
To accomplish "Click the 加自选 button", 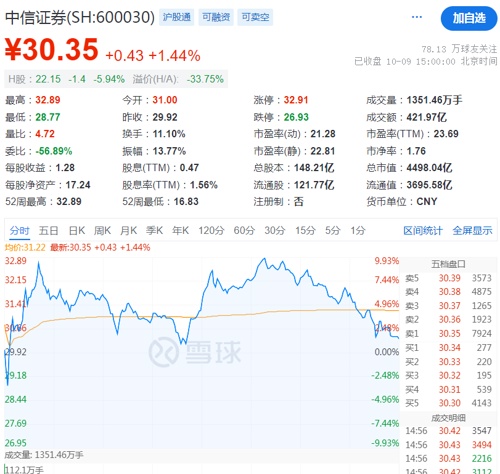I will [469, 18].
